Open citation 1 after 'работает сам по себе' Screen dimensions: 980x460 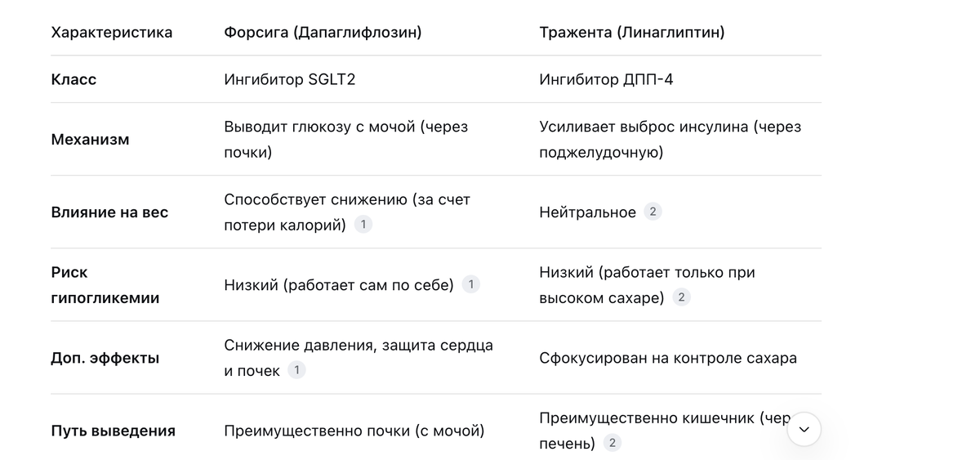coord(470,284)
